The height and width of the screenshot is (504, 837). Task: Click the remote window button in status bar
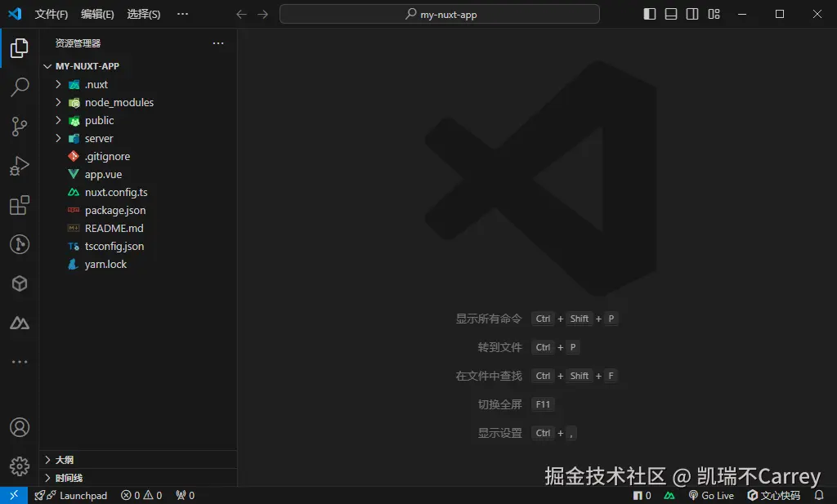[14, 495]
